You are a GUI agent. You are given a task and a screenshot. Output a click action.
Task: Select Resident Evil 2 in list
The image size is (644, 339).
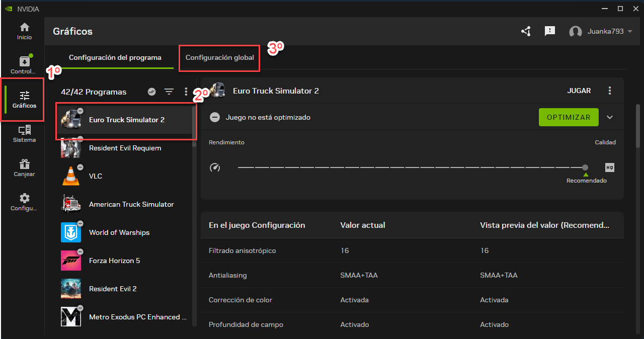coord(124,289)
